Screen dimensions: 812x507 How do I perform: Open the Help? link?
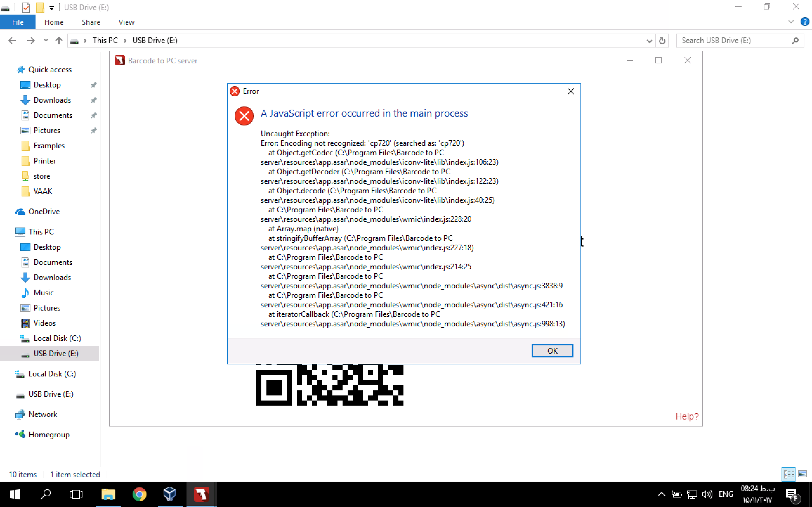[x=686, y=416]
